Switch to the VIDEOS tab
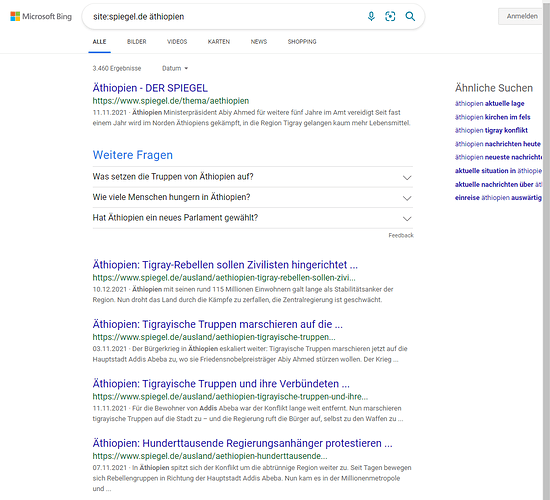This screenshot has width=550, height=500. tap(177, 42)
